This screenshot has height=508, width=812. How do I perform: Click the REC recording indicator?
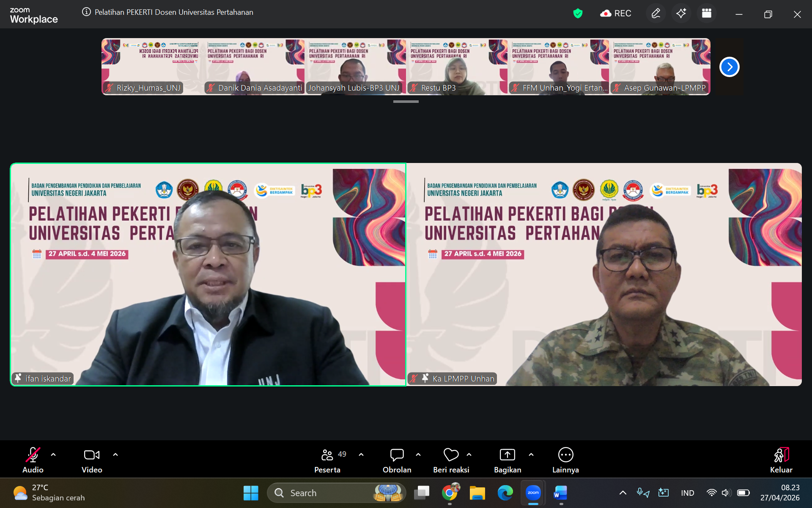click(616, 14)
